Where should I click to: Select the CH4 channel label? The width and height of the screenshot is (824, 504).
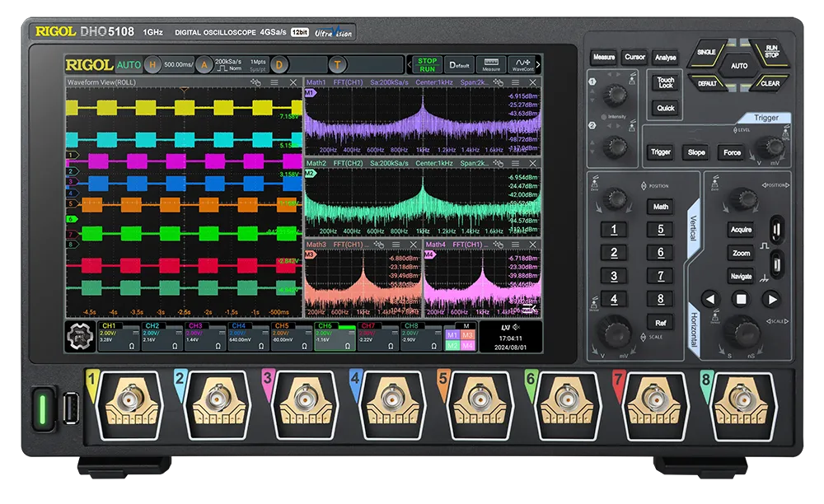point(239,326)
